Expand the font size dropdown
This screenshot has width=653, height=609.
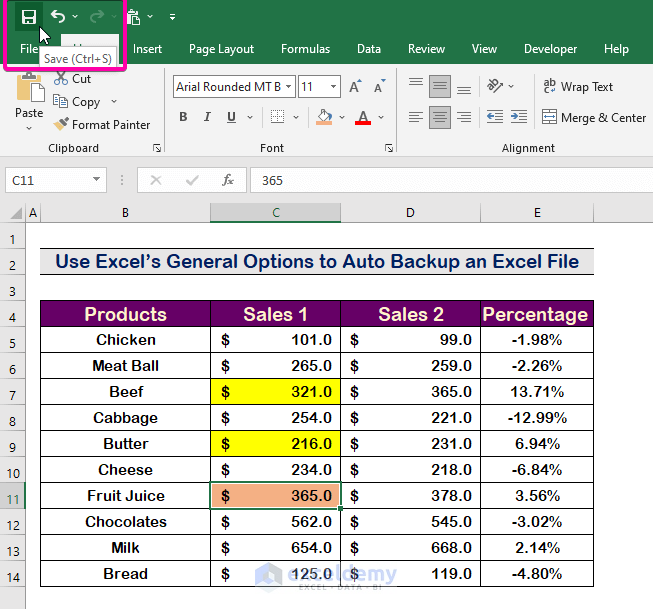(334, 87)
